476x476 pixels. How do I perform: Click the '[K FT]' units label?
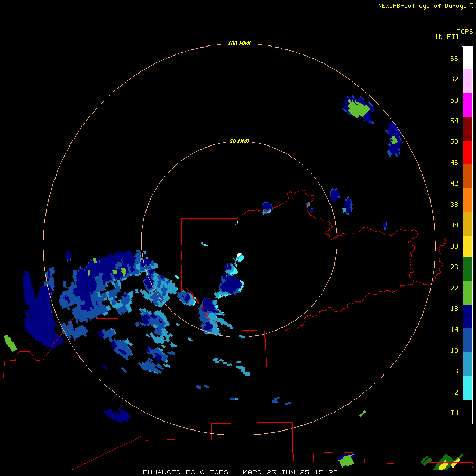click(x=447, y=37)
